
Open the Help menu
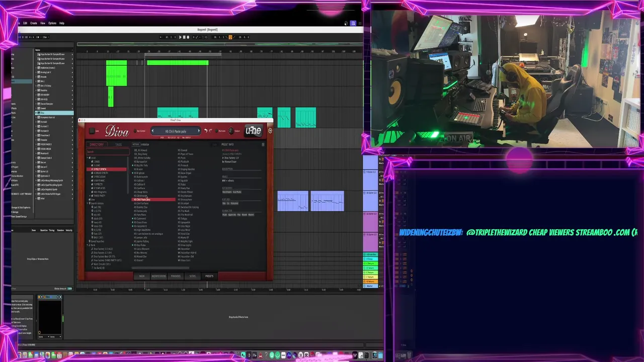(x=62, y=23)
